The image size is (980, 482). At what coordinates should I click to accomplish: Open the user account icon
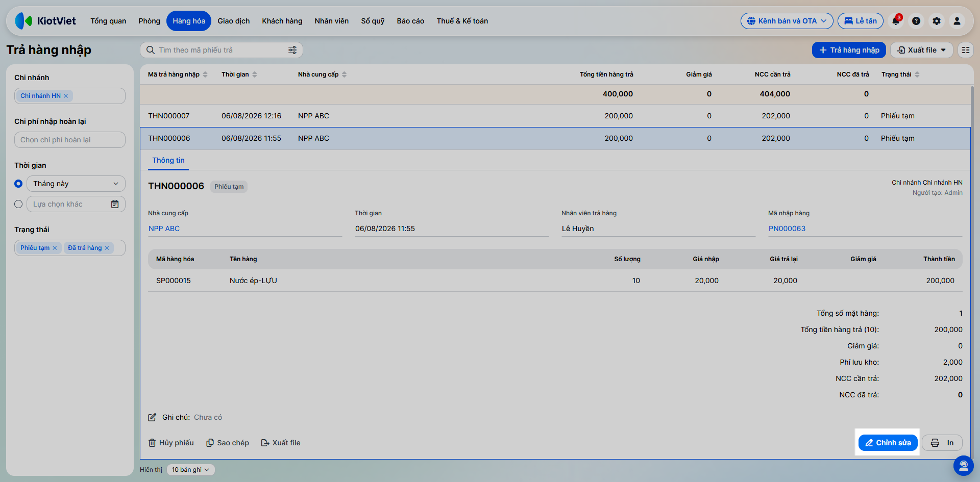click(x=957, y=21)
